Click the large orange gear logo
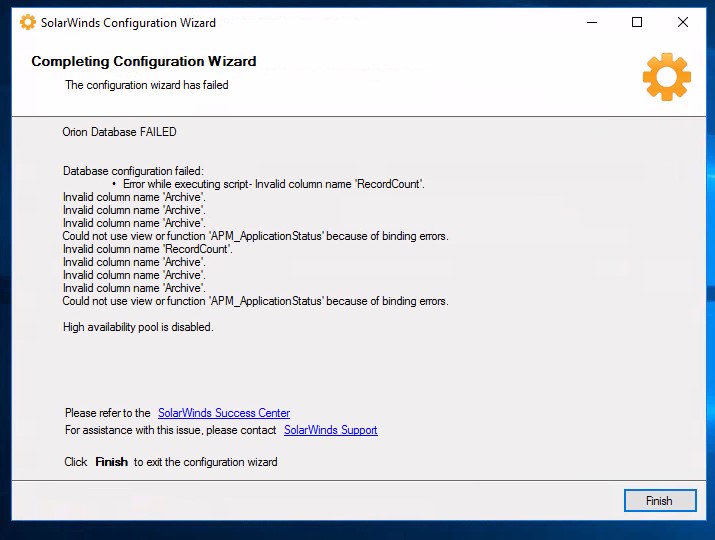 tap(667, 77)
